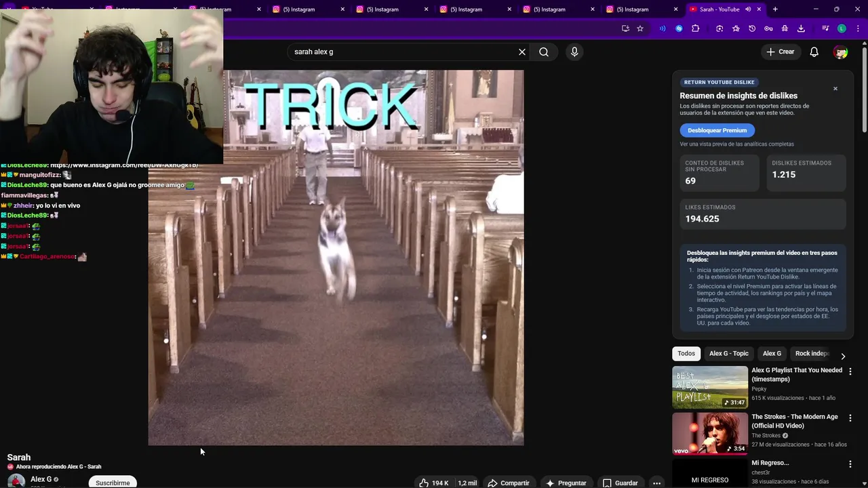Click the install app icon in address bar
The width and height of the screenshot is (868, 488).
(625, 28)
